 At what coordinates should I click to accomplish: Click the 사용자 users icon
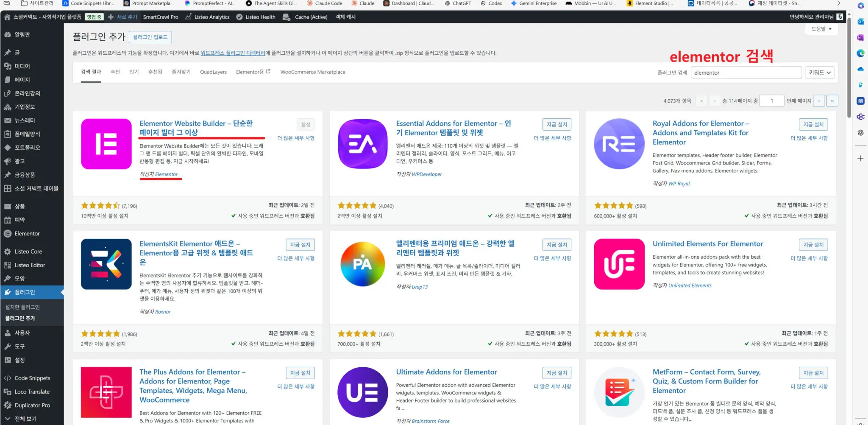tap(8, 333)
